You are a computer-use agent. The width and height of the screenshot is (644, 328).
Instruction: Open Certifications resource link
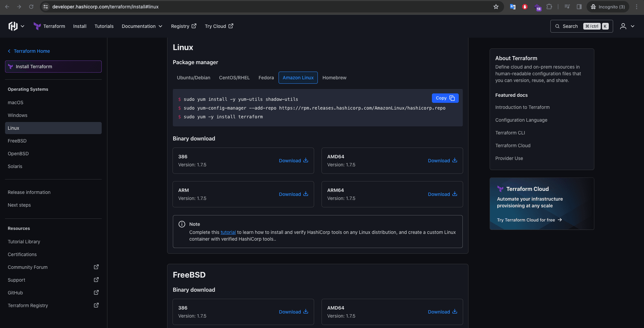(x=22, y=254)
